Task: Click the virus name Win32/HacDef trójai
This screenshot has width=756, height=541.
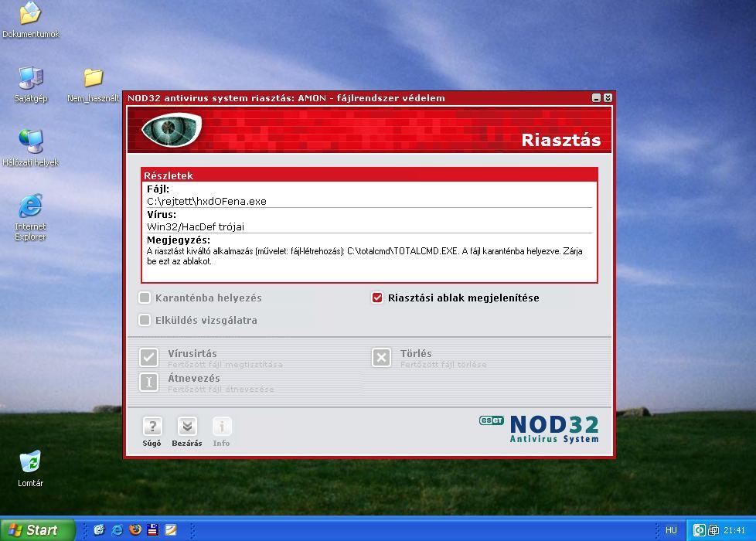Action: click(x=196, y=226)
